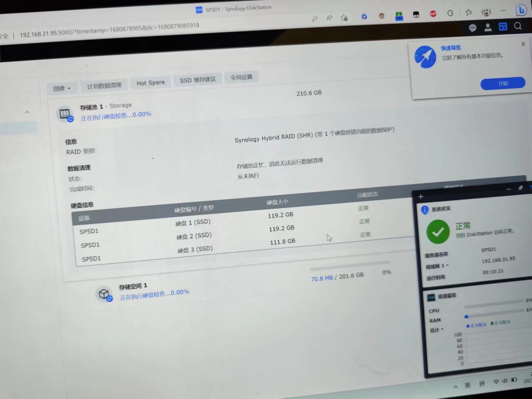Click the volume usage progress bar

[350, 266]
